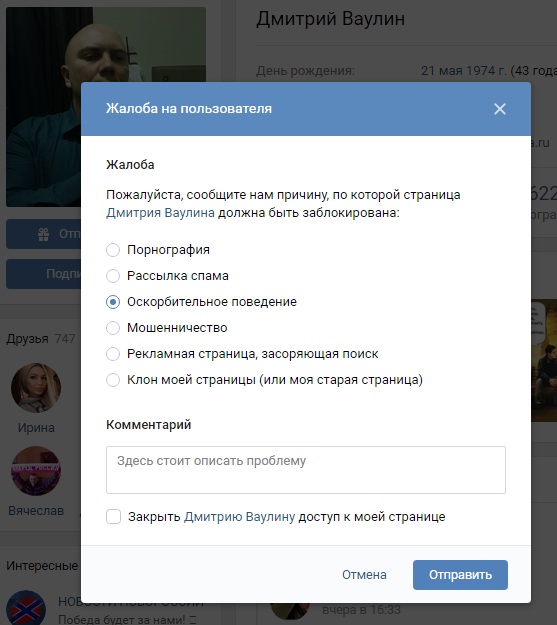Open friend Ирина's round avatar
Screen dimensions: 557x625
(36, 387)
